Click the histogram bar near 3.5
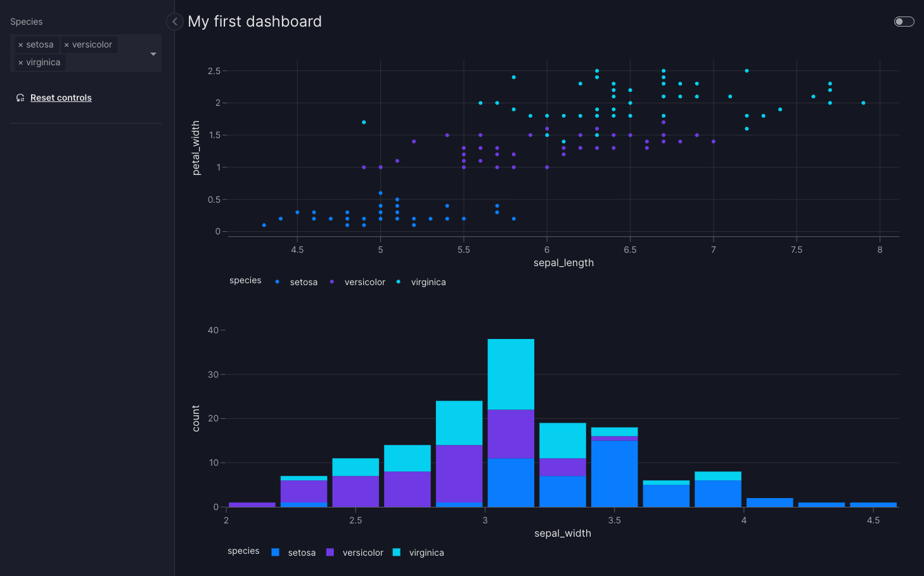The width and height of the screenshot is (924, 576). point(614,467)
